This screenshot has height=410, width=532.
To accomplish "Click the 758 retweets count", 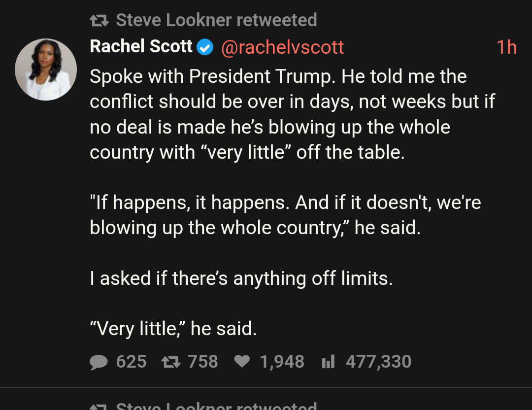I will coord(202,362).
